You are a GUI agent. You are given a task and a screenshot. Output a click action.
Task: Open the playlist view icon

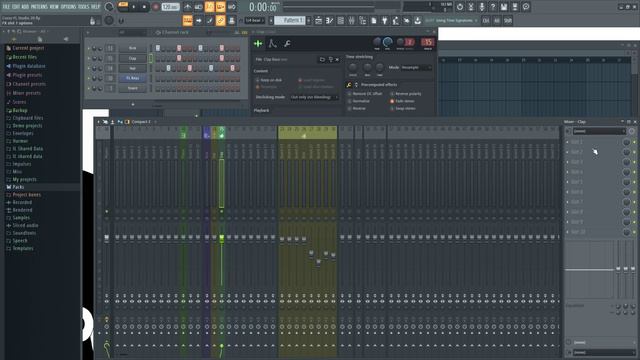pos(318,20)
